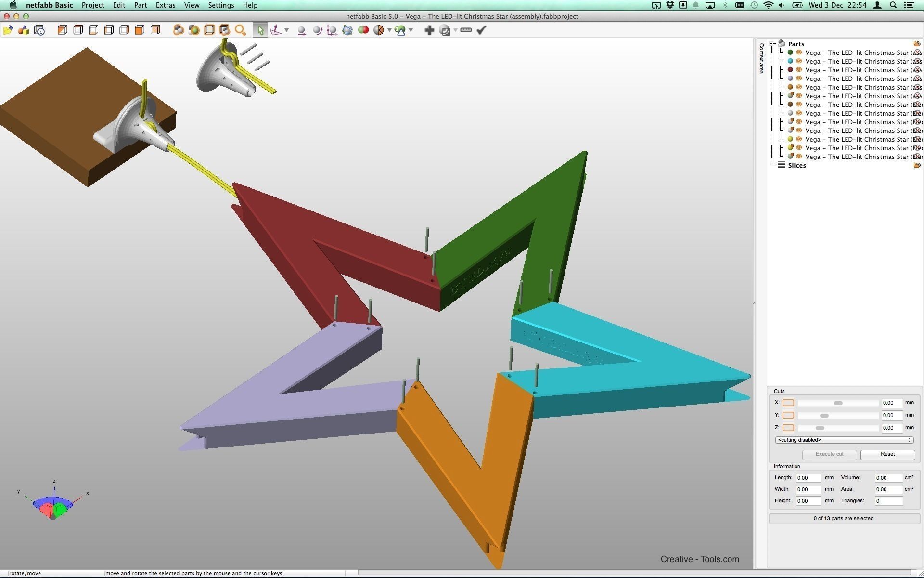
Task: Toggle visibility of the cyan star part
Action: (799, 61)
